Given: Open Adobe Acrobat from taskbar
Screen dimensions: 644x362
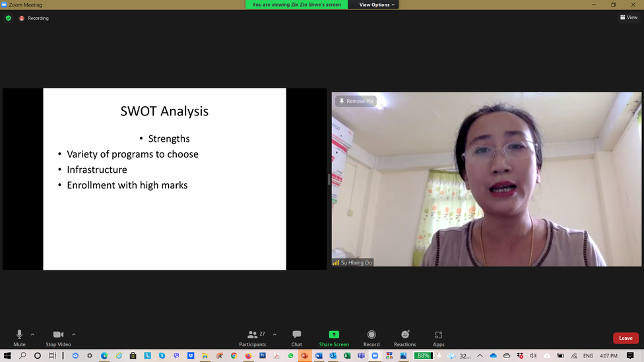Looking at the screenshot, I should (277, 356).
